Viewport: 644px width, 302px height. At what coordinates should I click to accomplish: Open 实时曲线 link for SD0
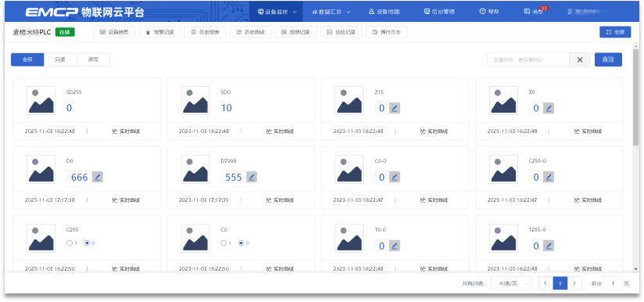click(280, 131)
